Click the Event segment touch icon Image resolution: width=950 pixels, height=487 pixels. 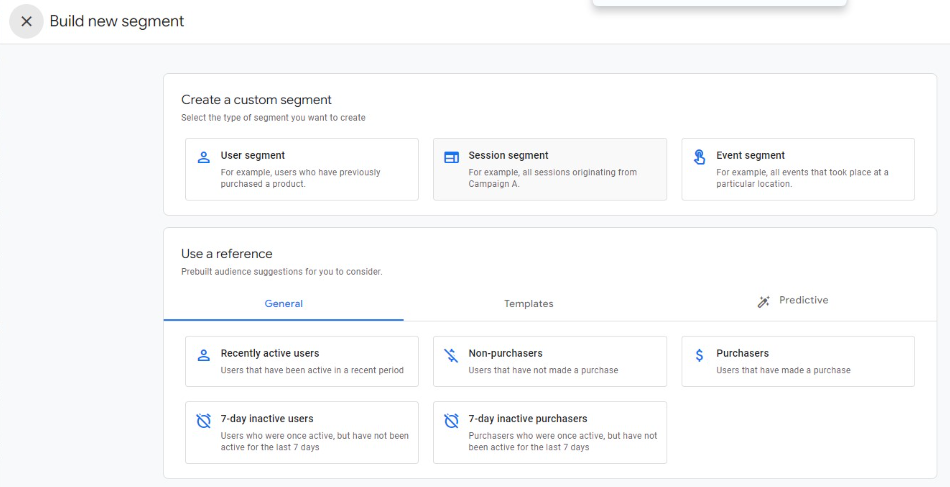point(699,157)
